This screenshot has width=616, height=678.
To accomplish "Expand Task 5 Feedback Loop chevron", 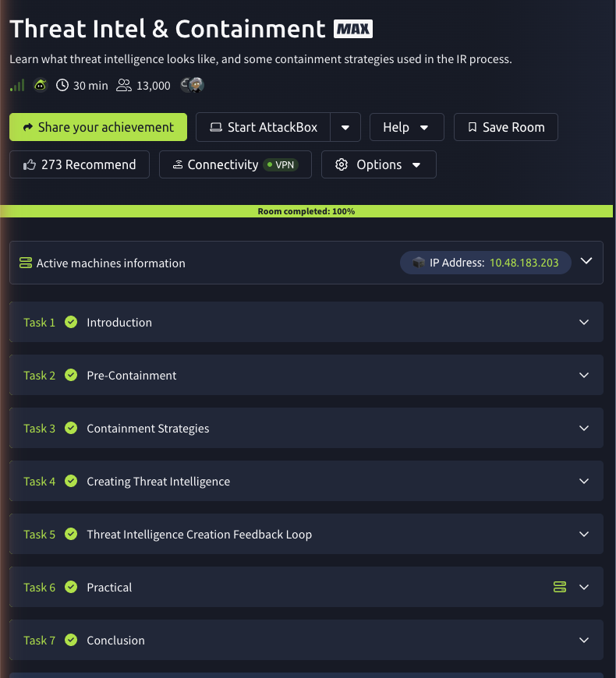I will [584, 534].
